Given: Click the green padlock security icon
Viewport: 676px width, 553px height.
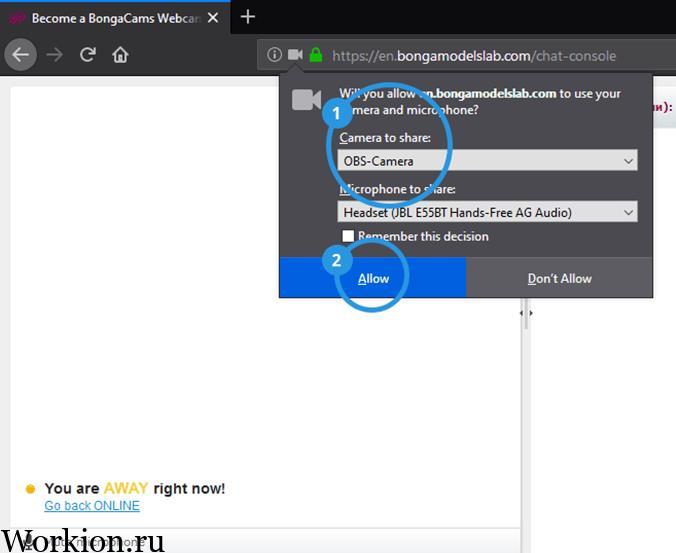Looking at the screenshot, I should (316, 55).
